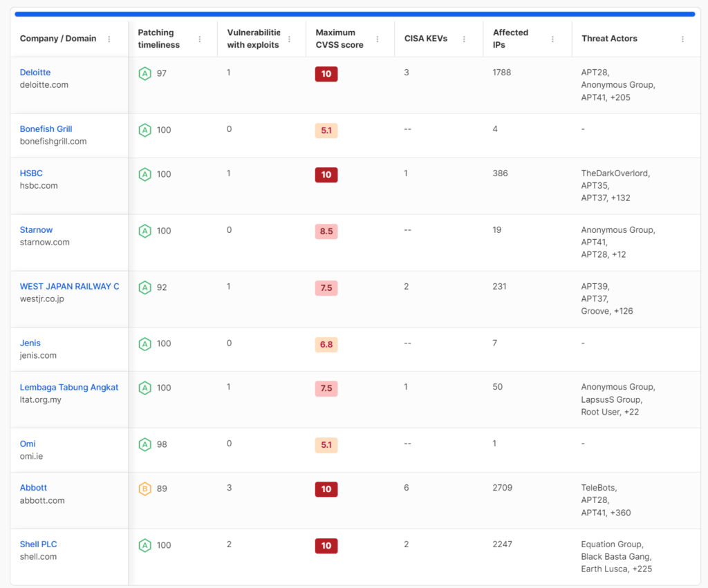Open the Affected IPs column options menu

pos(552,39)
